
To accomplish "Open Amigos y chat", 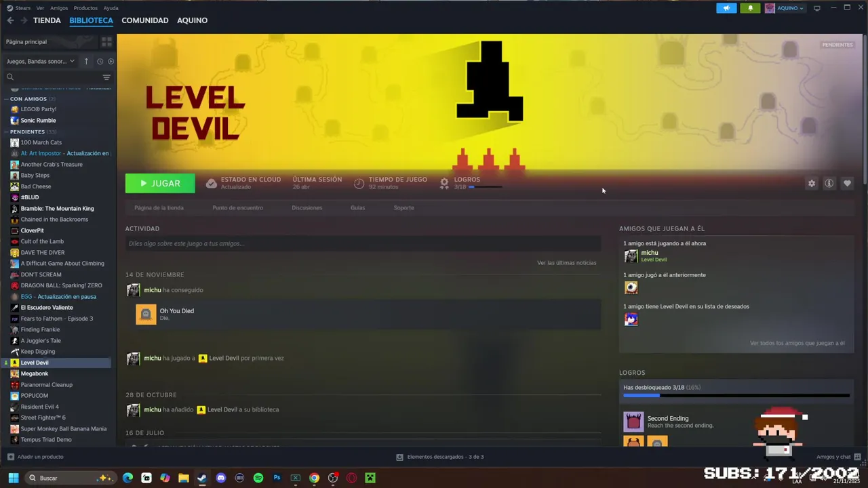I will pos(838,457).
